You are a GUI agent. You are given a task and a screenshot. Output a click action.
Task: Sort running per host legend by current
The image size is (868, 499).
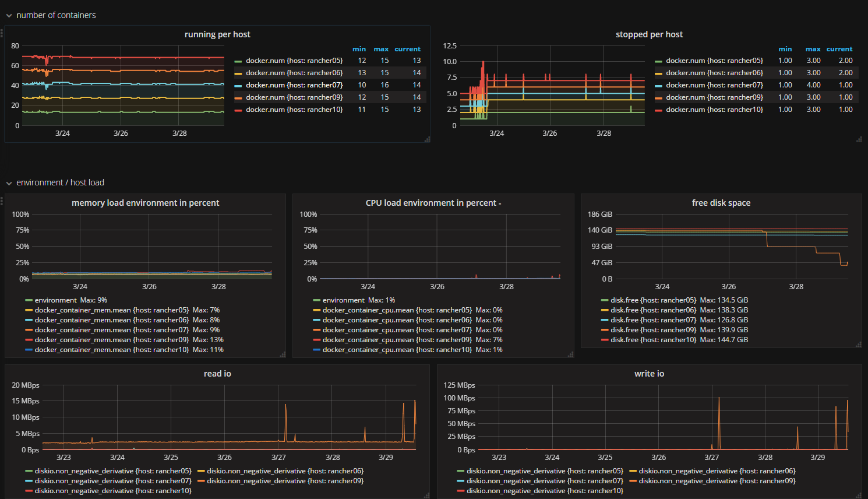click(407, 49)
